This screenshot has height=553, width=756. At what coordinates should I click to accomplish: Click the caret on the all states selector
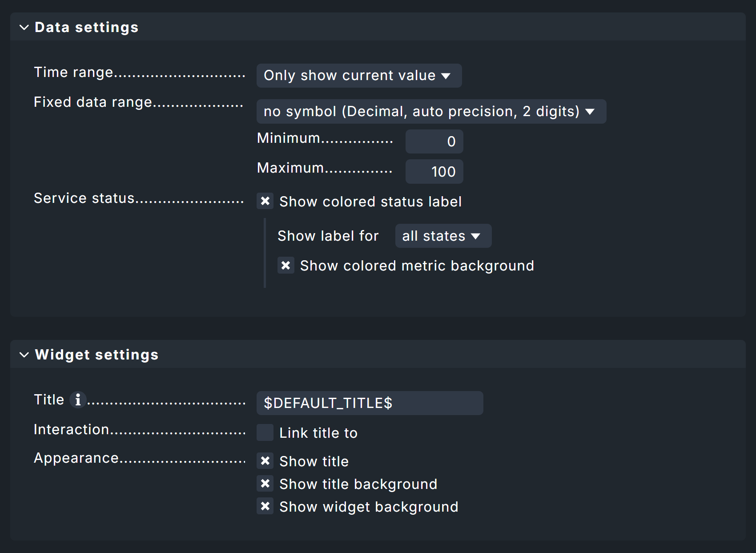coord(476,236)
